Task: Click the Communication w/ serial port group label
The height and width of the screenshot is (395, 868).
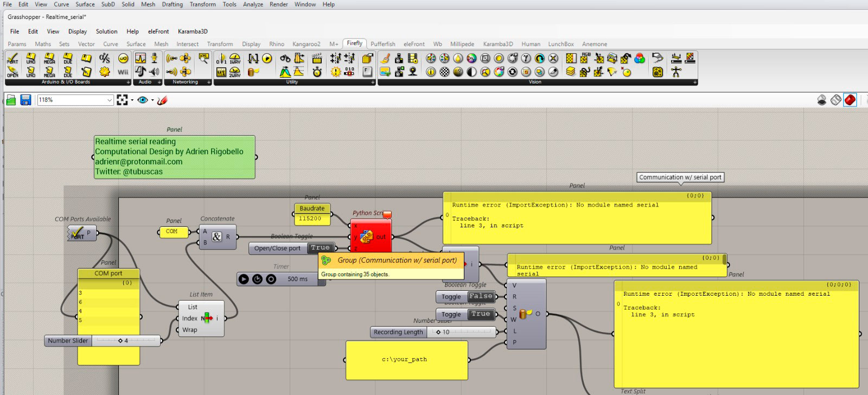Action: (680, 177)
